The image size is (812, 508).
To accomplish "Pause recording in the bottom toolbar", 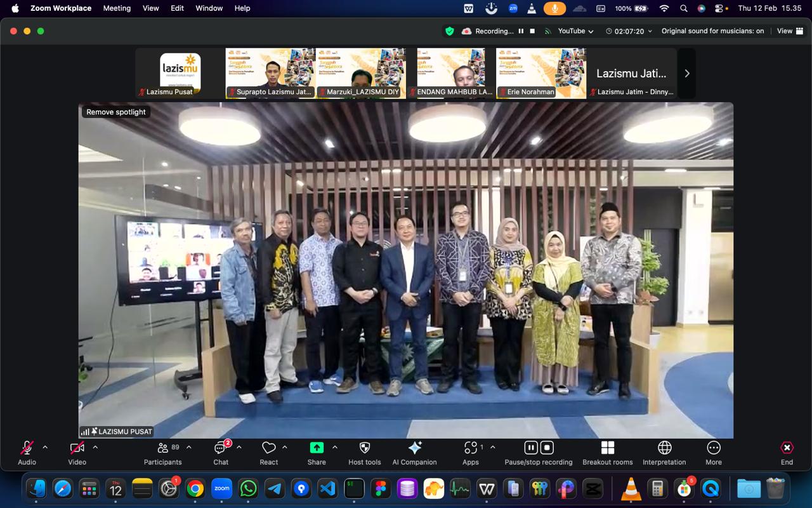I will (x=531, y=448).
